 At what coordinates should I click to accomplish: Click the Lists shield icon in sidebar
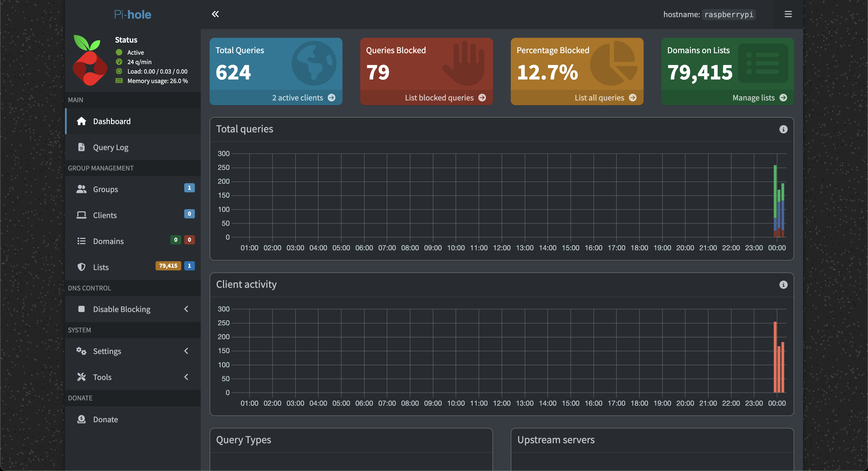pos(81,267)
